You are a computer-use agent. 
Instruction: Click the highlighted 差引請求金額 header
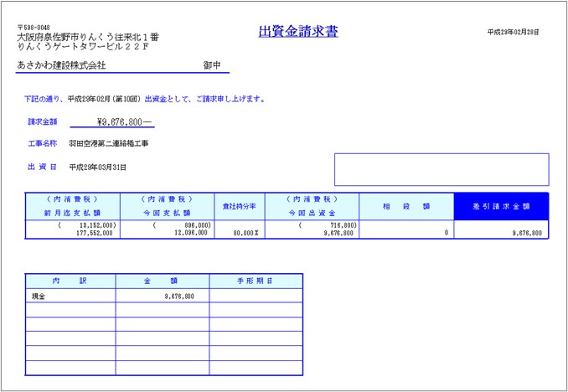click(501, 205)
